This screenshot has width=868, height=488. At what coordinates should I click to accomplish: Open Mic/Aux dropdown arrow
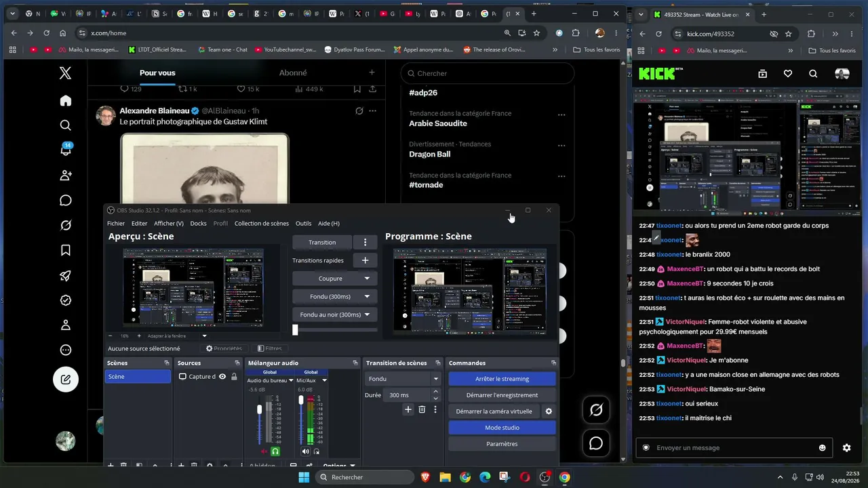tap(324, 381)
